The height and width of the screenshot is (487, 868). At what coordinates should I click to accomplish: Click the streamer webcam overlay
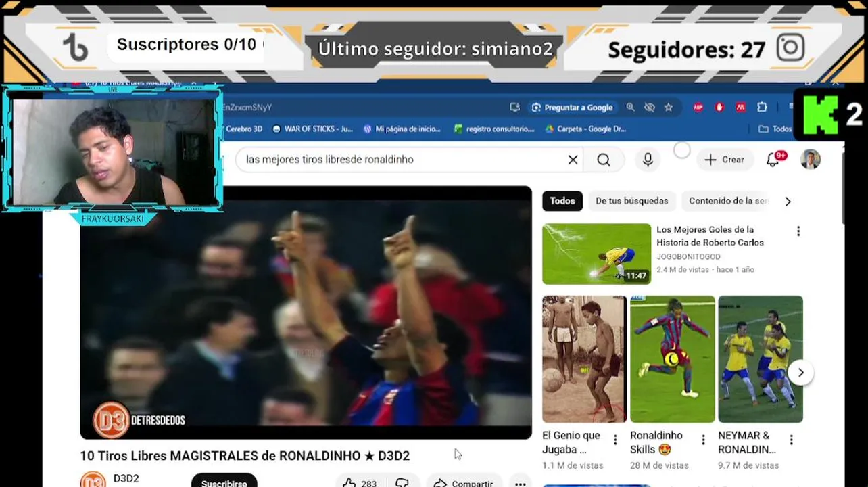click(113, 150)
